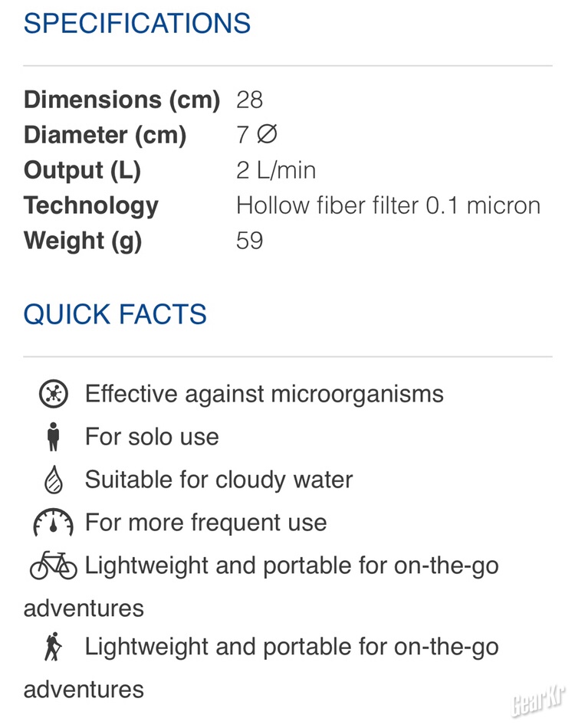Click the microorganism icon
The height and width of the screenshot is (728, 575).
coord(54,395)
